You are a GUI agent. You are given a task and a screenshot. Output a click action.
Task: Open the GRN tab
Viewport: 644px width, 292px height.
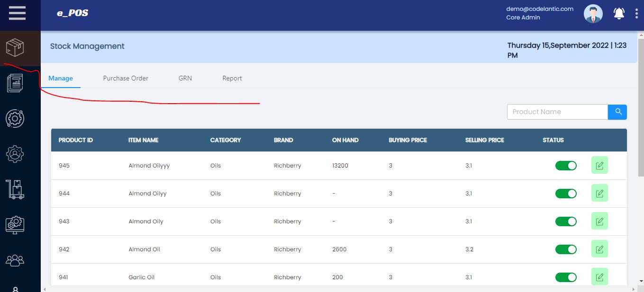[185, 78]
